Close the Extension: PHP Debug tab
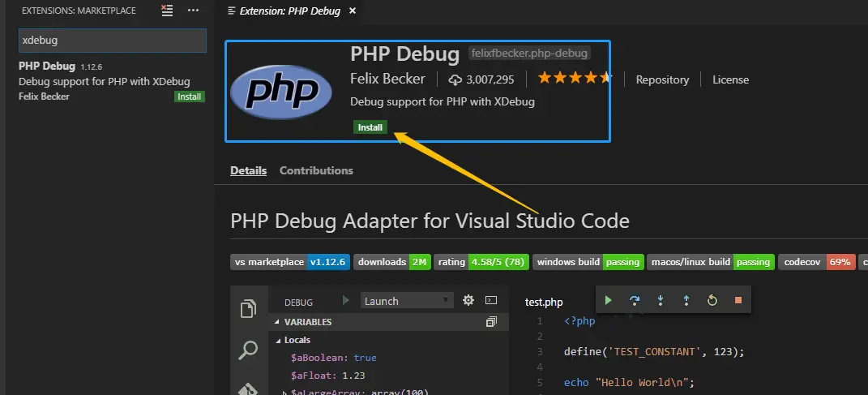 click(x=353, y=11)
